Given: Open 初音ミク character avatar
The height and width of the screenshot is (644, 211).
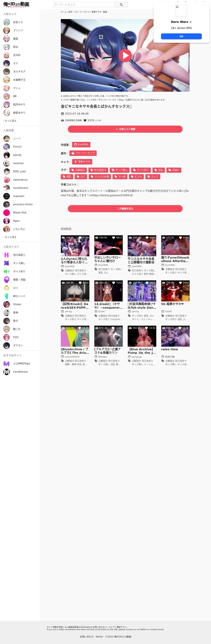Looking at the screenshot, I should (7, 22).
